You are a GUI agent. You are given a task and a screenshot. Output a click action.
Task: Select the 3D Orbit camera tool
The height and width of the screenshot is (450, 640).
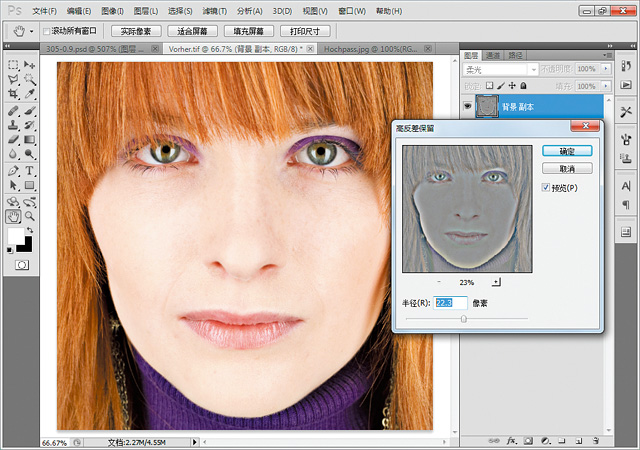pos(29,202)
